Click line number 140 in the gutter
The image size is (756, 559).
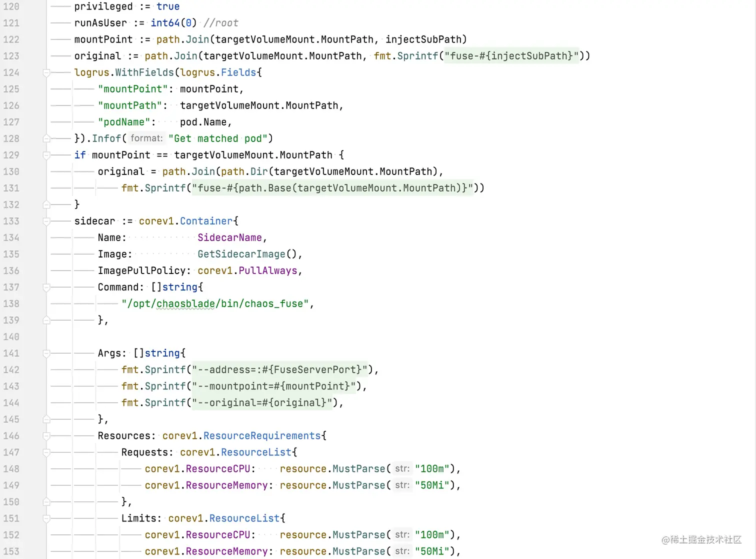tap(11, 336)
